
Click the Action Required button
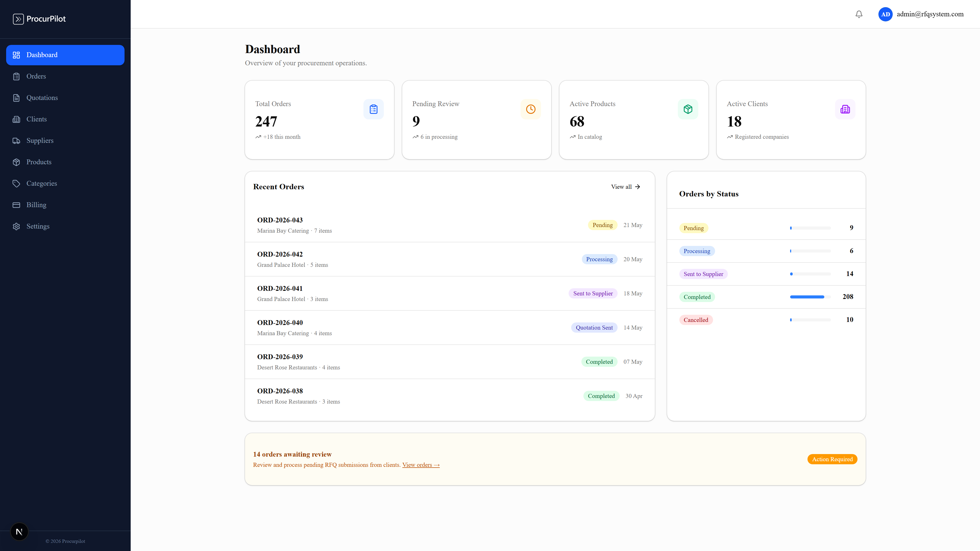(832, 459)
